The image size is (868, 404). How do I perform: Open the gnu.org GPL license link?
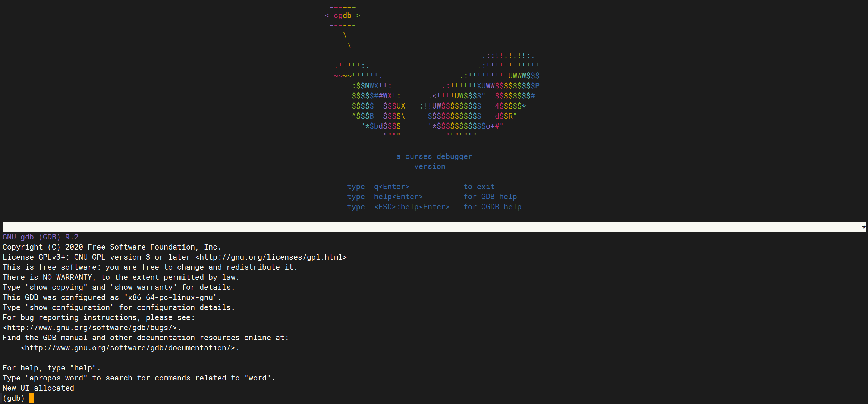pos(271,257)
